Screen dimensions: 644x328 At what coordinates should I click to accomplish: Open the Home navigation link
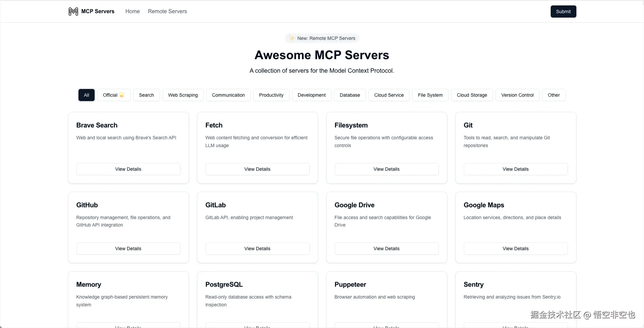[133, 11]
